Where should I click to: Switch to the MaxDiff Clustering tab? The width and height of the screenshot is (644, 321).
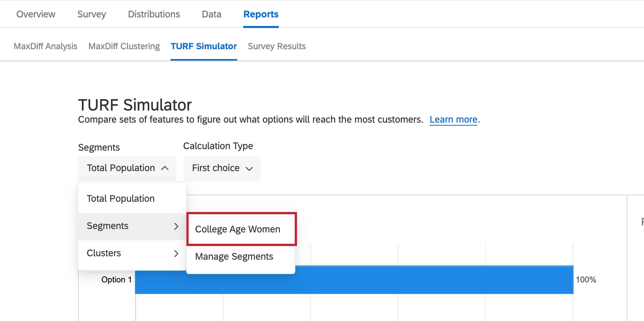point(124,46)
